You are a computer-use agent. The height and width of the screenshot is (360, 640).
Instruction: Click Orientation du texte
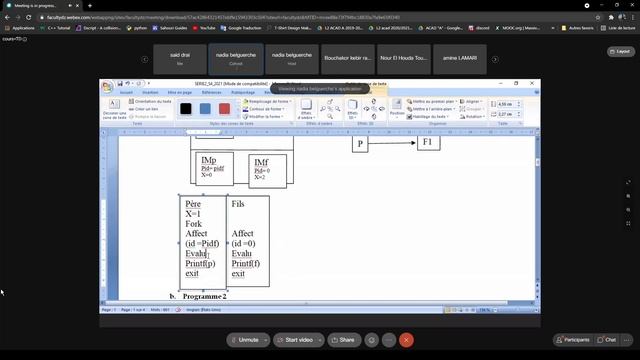150,101
